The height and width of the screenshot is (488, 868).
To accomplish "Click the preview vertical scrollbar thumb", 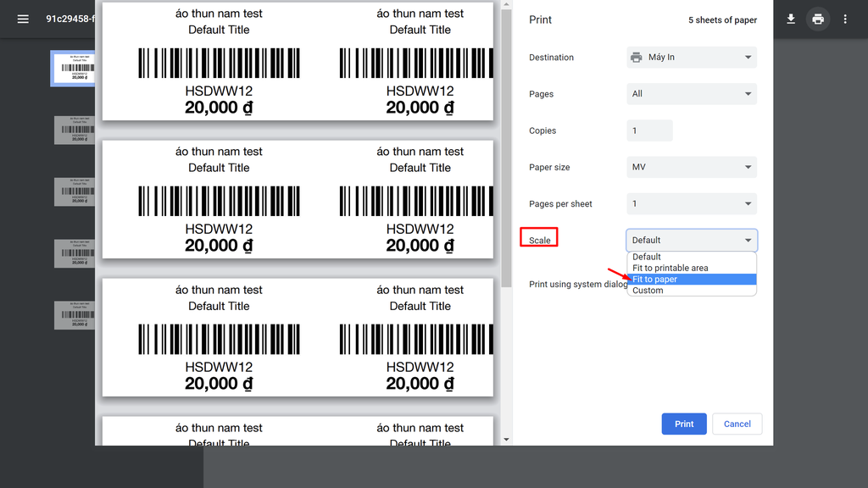I will pyautogui.click(x=506, y=148).
